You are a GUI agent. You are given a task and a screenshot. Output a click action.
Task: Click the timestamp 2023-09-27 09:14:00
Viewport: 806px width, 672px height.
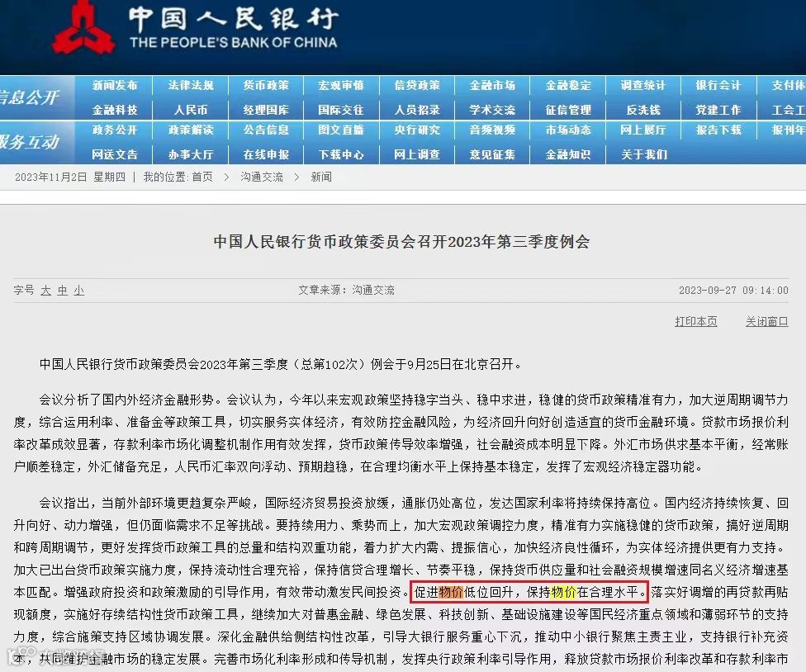[733, 291]
